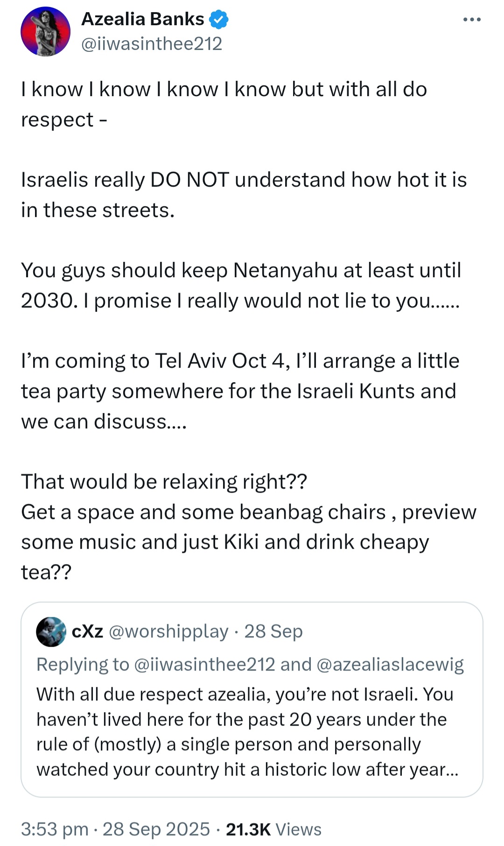Open @iiwasinthee212 mention in Replying to line
The width and height of the screenshot is (504, 846).
[204, 664]
